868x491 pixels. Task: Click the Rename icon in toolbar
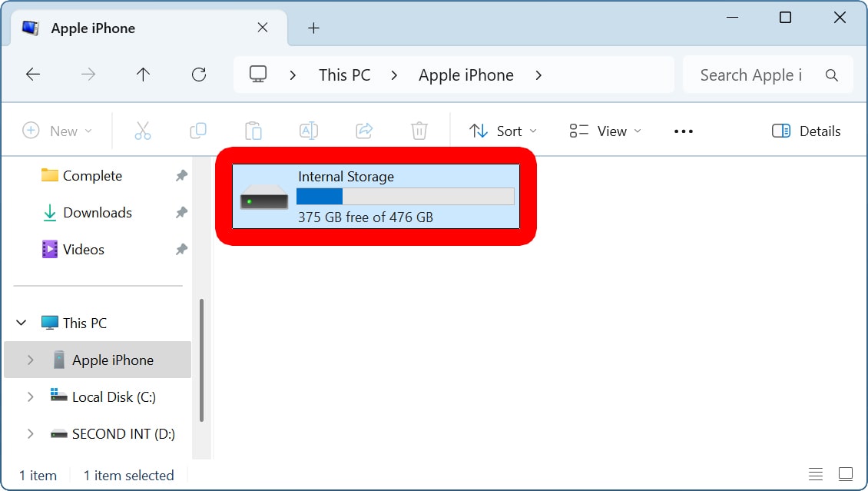point(309,131)
